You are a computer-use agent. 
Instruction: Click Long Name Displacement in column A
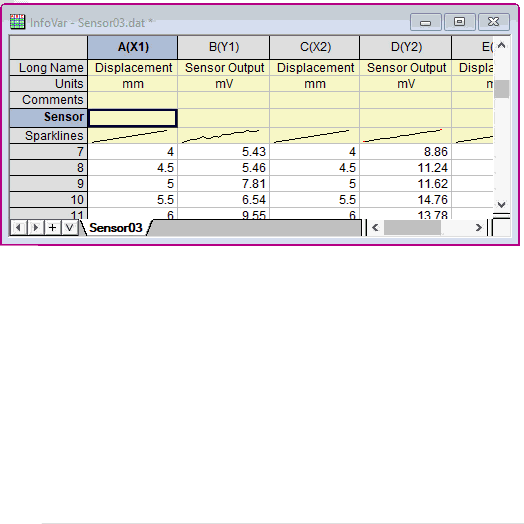click(x=133, y=68)
